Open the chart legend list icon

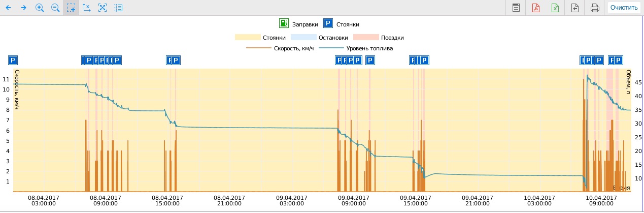(x=118, y=8)
